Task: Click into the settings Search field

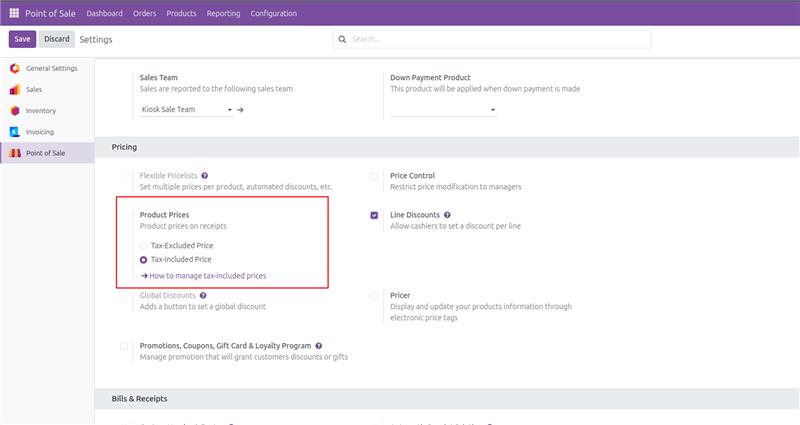Action: point(495,39)
